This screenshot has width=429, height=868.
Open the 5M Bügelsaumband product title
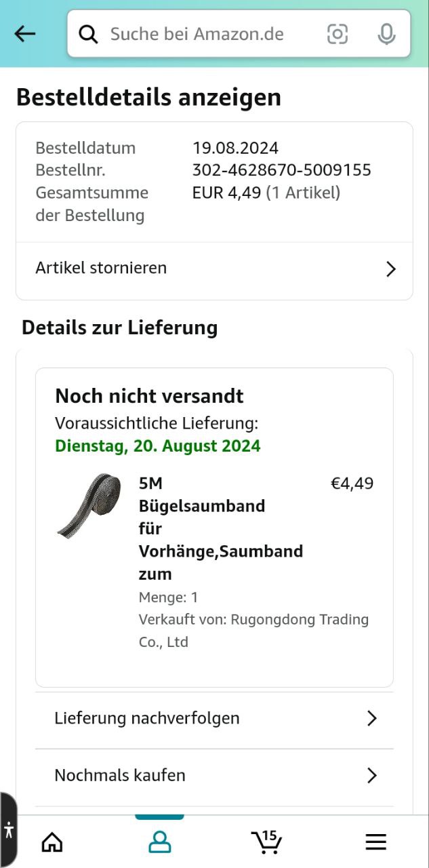pyautogui.click(x=221, y=529)
